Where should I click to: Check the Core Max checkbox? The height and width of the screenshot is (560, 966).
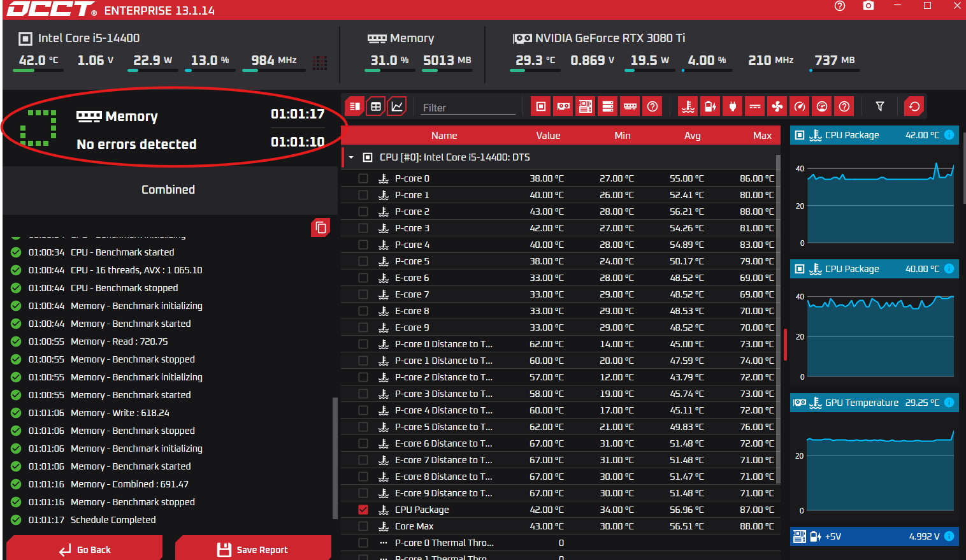coord(363,526)
